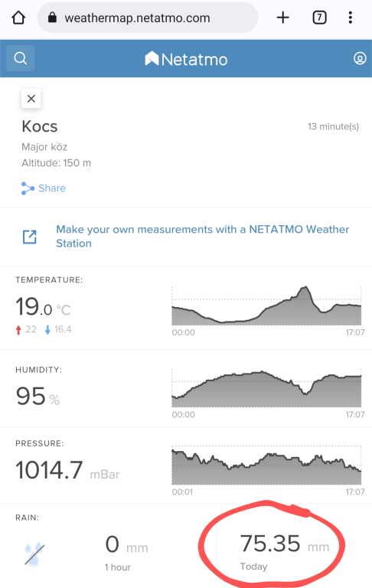Click the Netatmo search magnifier icon
The image size is (372, 588).
[x=20, y=58]
